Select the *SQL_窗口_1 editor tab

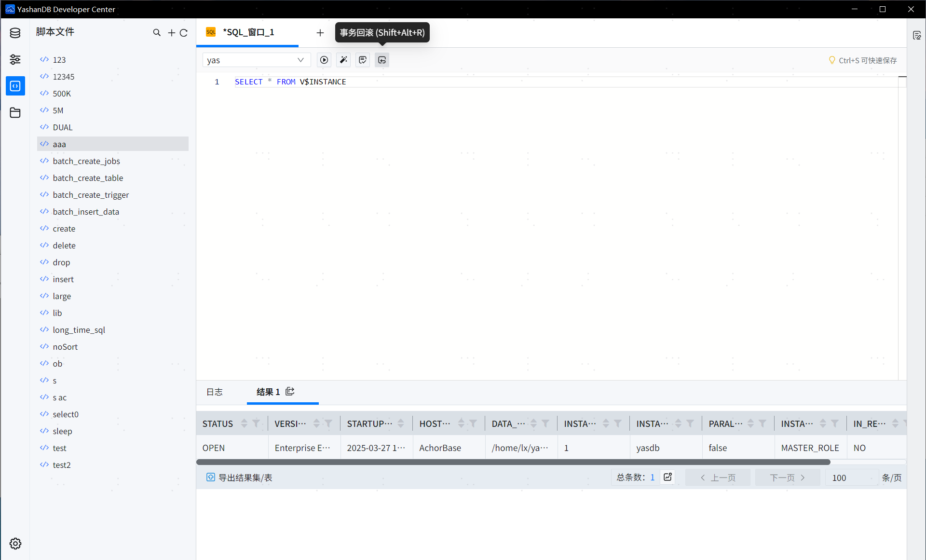click(247, 32)
